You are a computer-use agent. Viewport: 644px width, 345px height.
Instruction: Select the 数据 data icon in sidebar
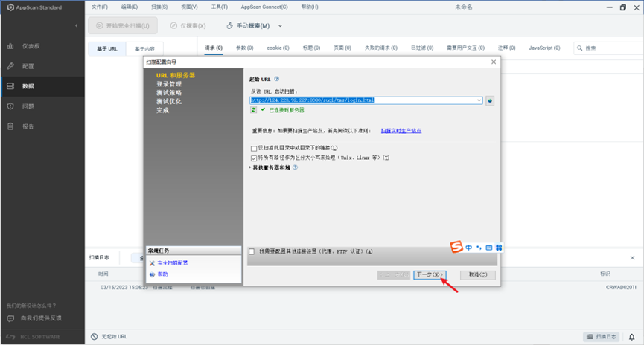coord(10,86)
